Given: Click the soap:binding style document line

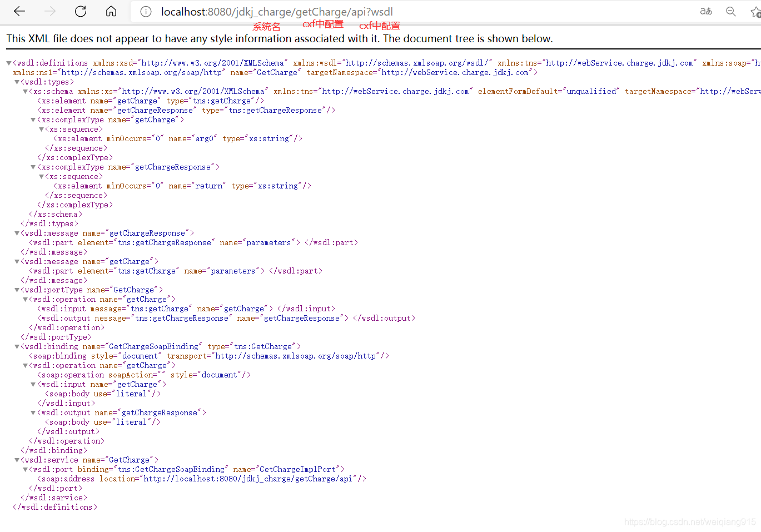Looking at the screenshot, I should (209, 356).
